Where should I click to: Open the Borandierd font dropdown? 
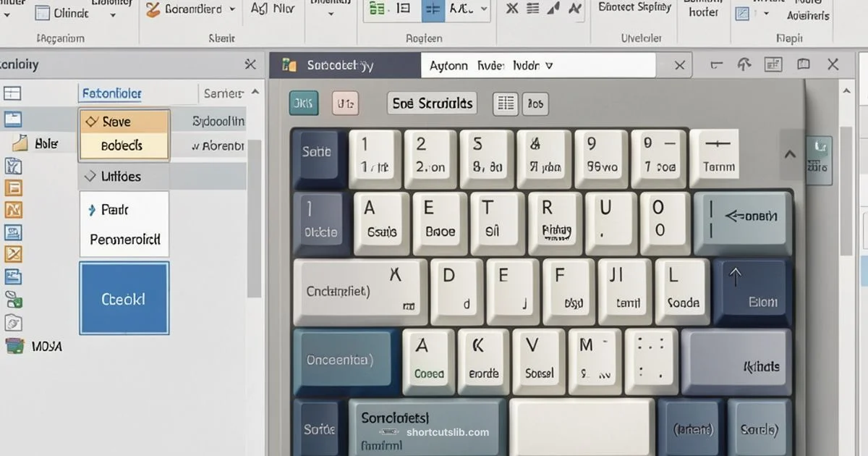(231, 9)
